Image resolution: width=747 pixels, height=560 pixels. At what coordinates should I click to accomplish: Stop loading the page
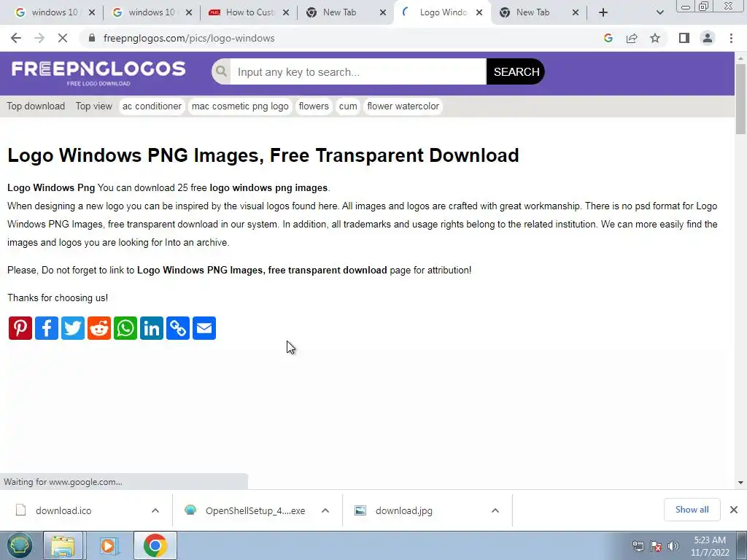point(63,38)
